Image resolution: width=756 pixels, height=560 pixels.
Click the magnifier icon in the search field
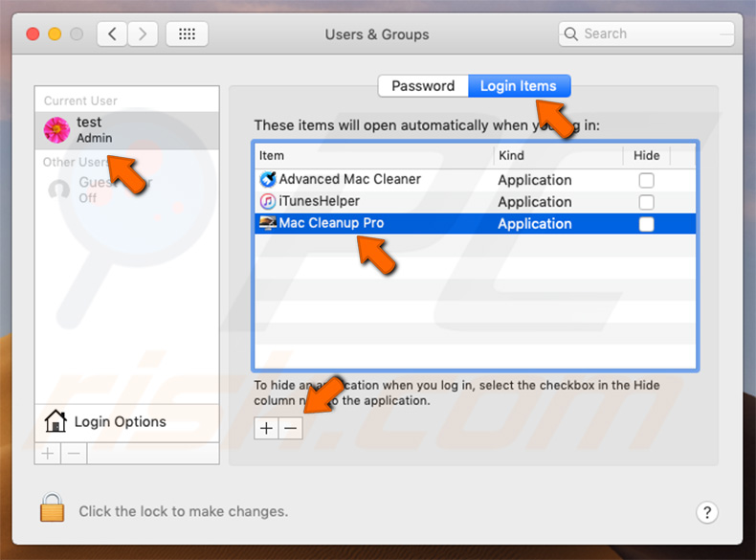coord(571,34)
